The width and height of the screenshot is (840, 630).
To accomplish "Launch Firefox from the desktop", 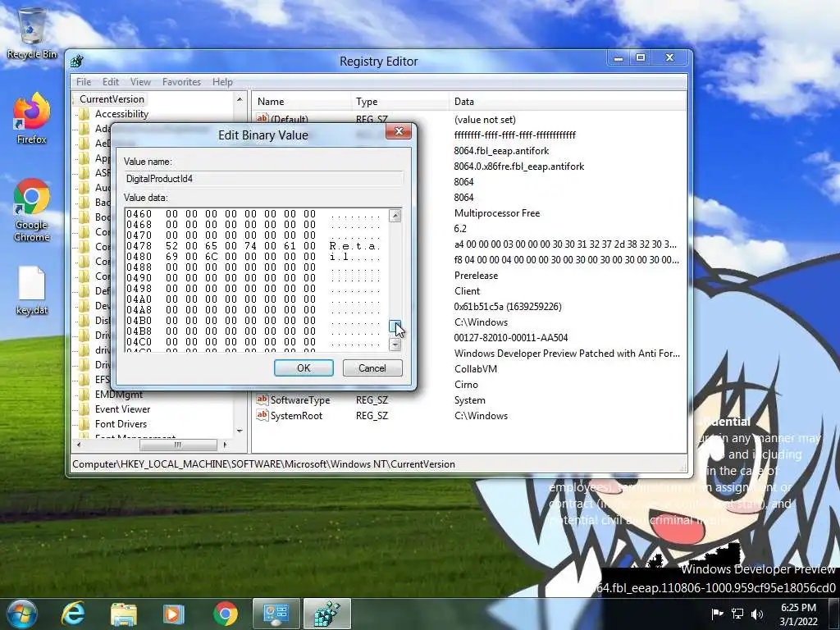I will coord(32,119).
